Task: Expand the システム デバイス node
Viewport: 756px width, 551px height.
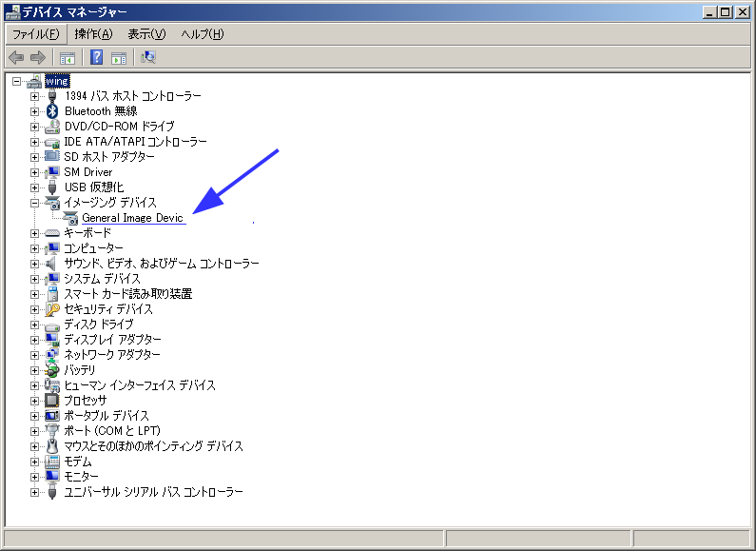Action: pos(34,280)
